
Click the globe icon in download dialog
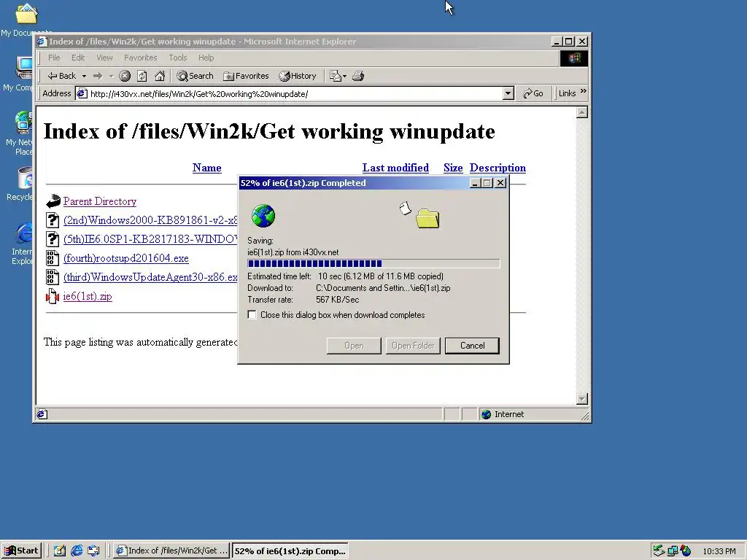263,216
